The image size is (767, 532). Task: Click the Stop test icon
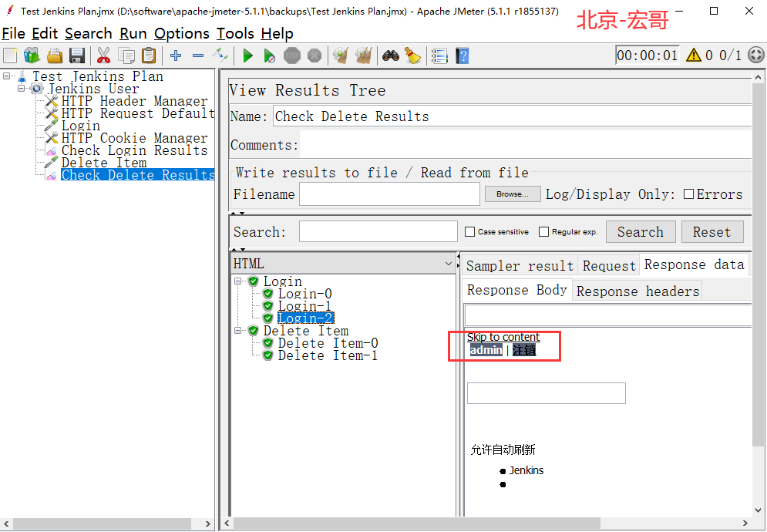(292, 56)
